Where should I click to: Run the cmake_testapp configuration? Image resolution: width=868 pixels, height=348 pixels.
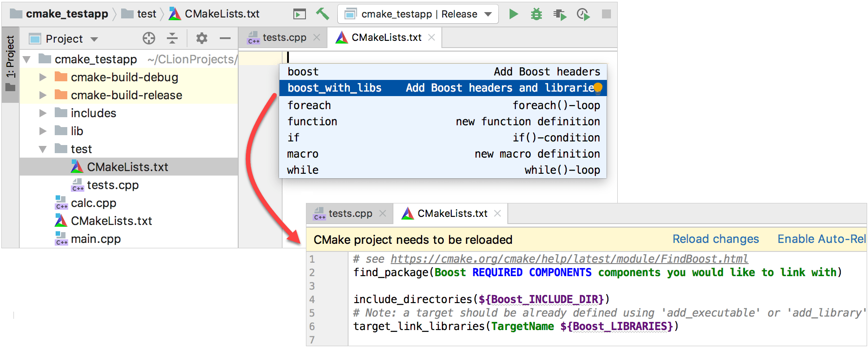(x=514, y=14)
